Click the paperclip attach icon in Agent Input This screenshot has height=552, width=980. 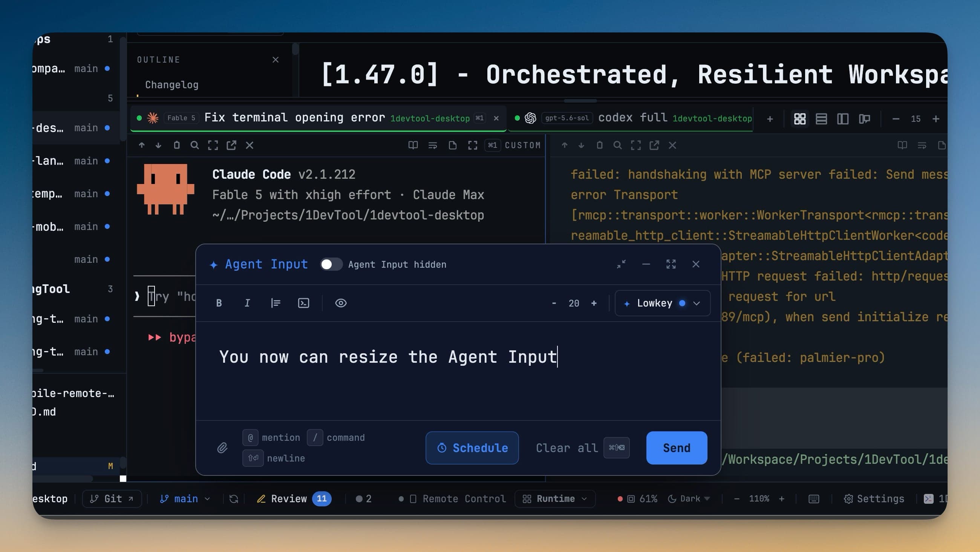click(222, 448)
